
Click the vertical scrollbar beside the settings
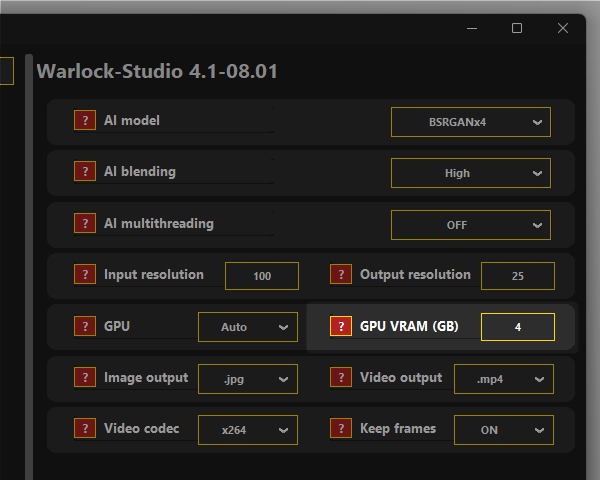click(x=29, y=267)
